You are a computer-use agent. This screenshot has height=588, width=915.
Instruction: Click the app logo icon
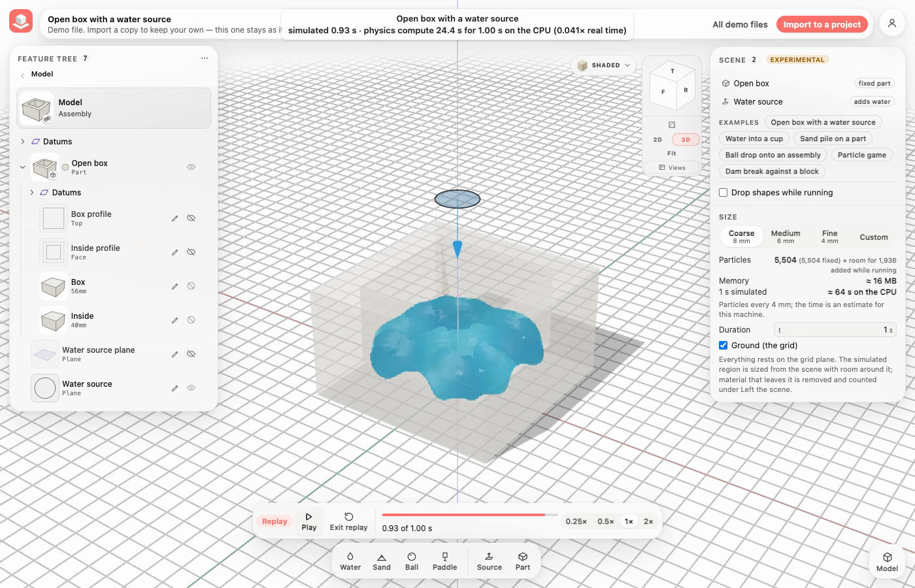coord(21,22)
